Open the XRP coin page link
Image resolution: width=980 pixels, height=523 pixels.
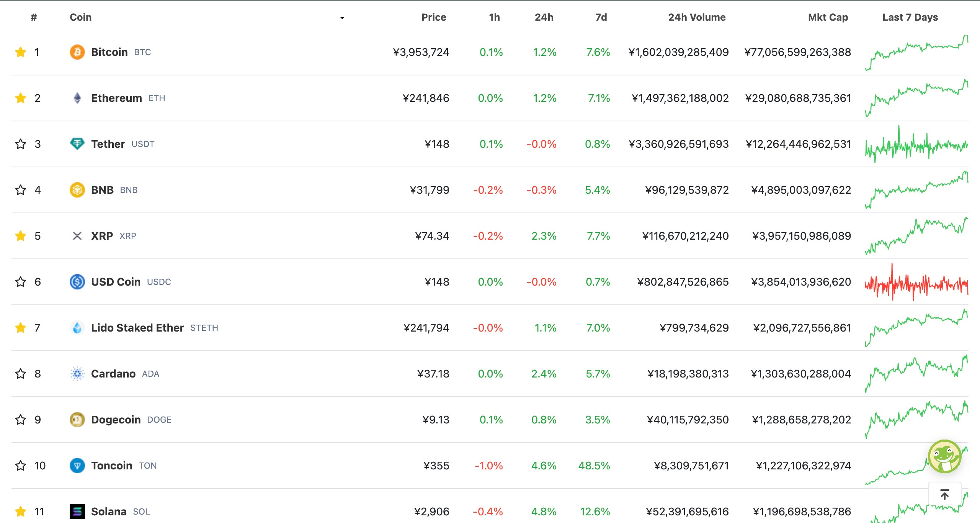pos(102,236)
